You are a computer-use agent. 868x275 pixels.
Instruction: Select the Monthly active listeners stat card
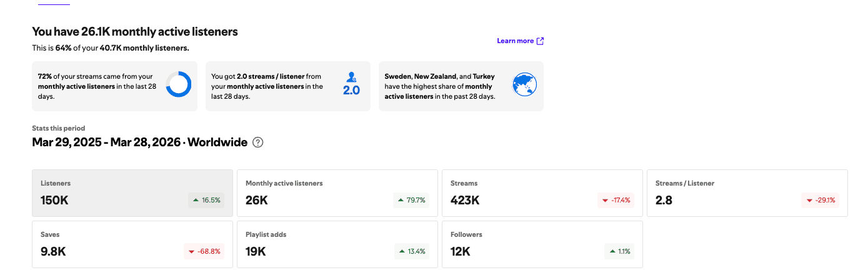[337, 193]
